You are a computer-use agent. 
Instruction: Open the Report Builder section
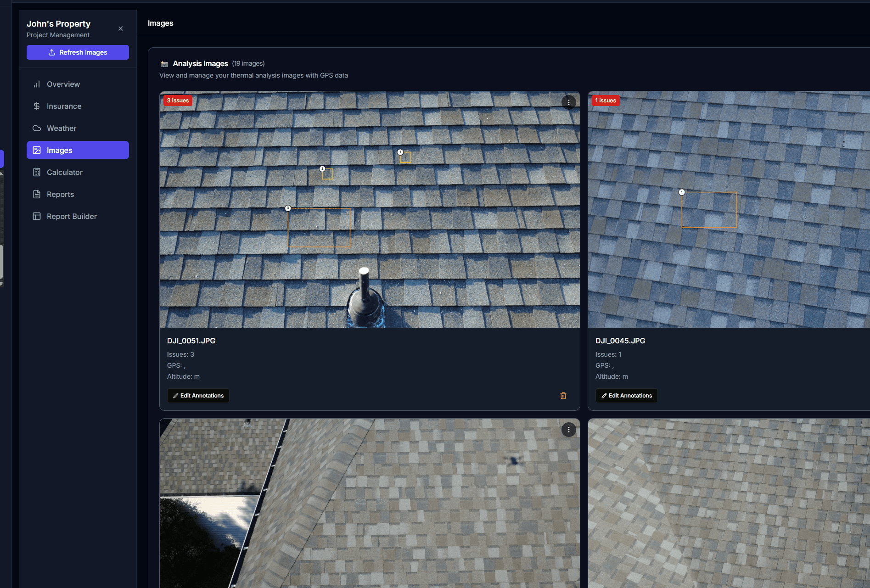[x=78, y=216]
